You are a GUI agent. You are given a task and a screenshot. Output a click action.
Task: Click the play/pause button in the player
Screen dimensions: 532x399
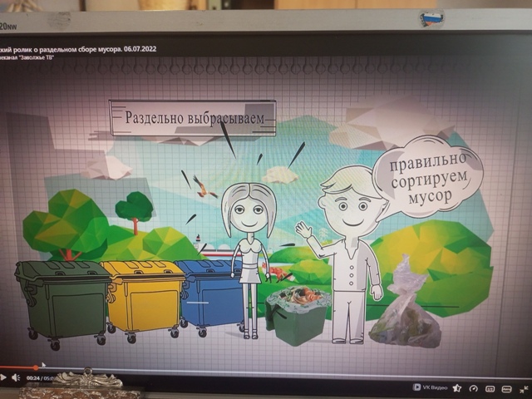coord(4,377)
